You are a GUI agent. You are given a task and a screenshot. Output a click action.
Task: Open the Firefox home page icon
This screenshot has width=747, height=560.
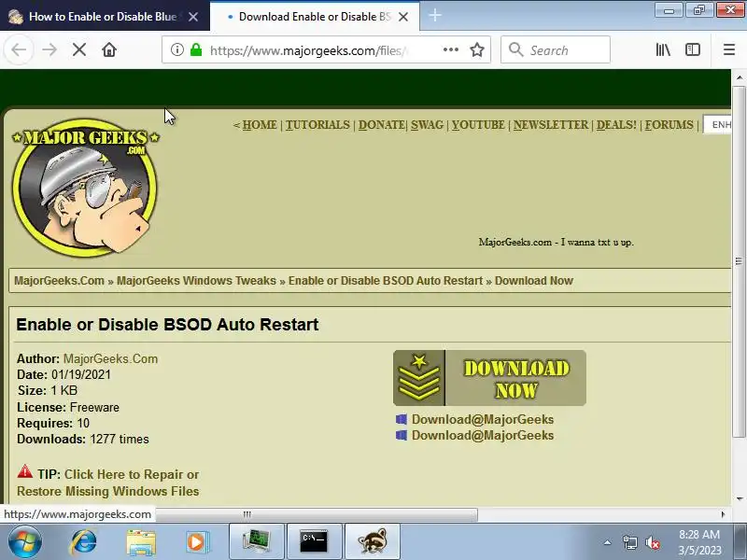(x=109, y=49)
